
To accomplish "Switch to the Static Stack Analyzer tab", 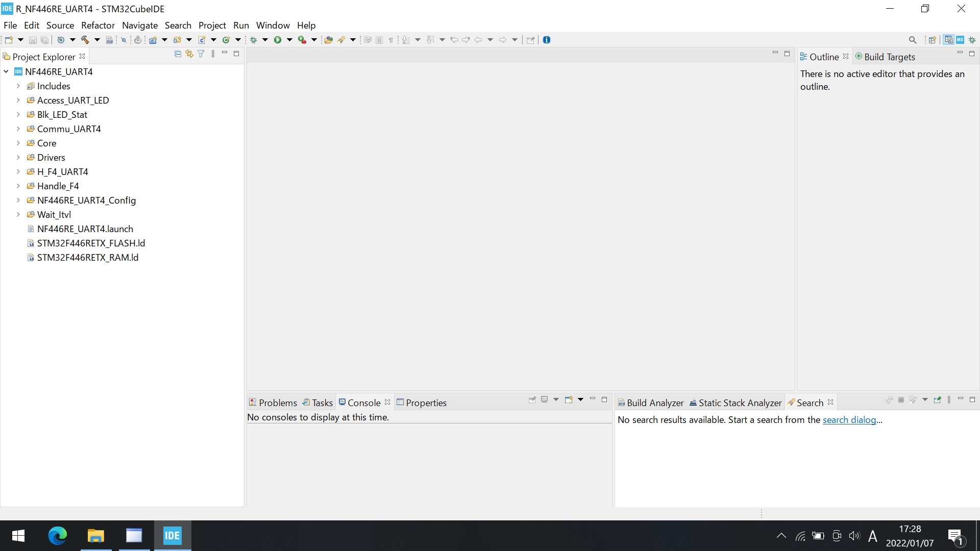I will click(736, 403).
